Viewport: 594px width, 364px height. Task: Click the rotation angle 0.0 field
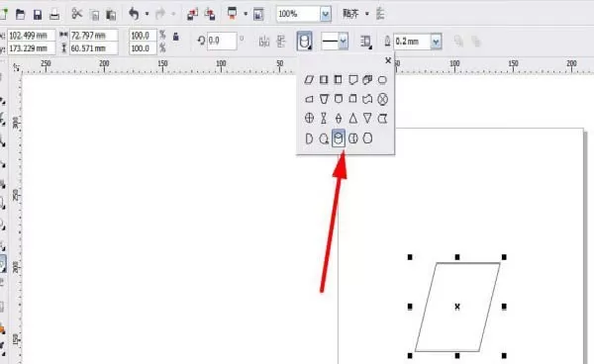(x=222, y=41)
